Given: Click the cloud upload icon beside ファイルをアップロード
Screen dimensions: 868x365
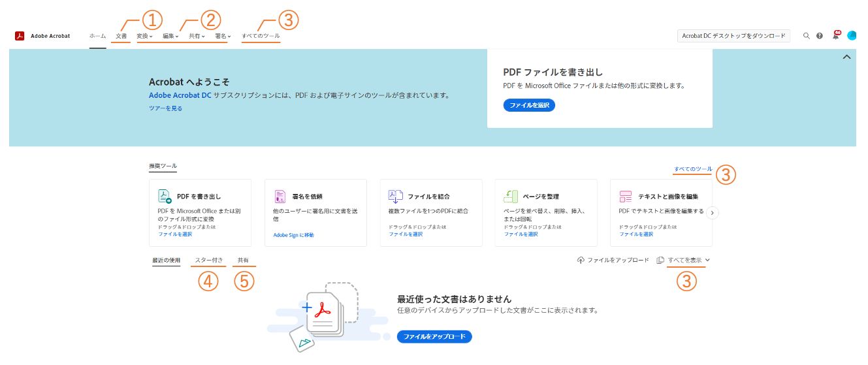Looking at the screenshot, I should 581,260.
